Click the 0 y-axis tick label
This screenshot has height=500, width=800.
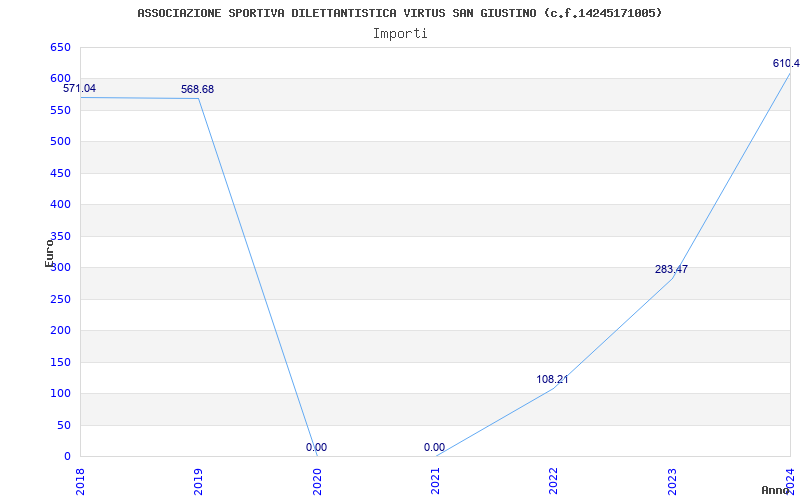[67, 457]
